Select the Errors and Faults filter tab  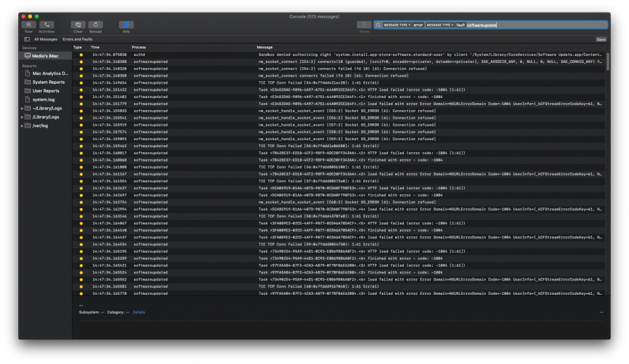tap(77, 39)
